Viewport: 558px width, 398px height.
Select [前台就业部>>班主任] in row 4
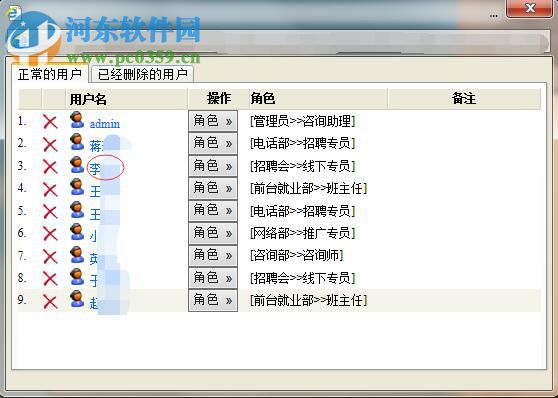(309, 188)
